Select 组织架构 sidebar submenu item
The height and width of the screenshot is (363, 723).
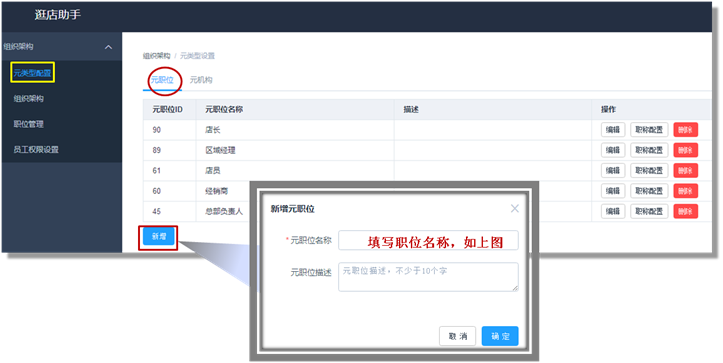(x=29, y=98)
